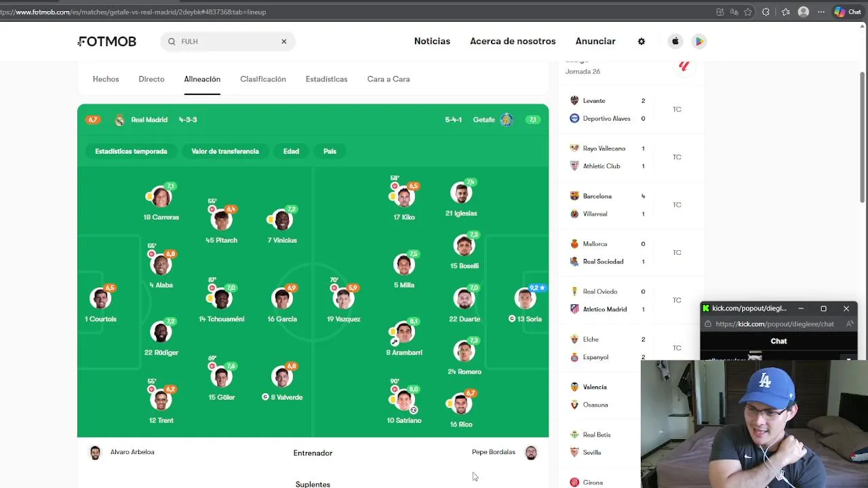Image resolution: width=868 pixels, height=488 pixels.
Task: Click the FotMob search input field
Action: (227, 41)
